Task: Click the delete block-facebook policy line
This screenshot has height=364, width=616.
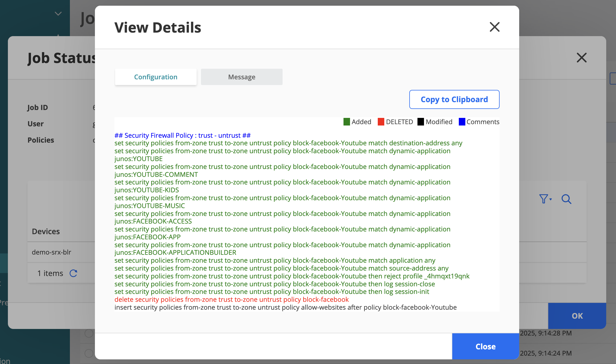Action: [231, 299]
